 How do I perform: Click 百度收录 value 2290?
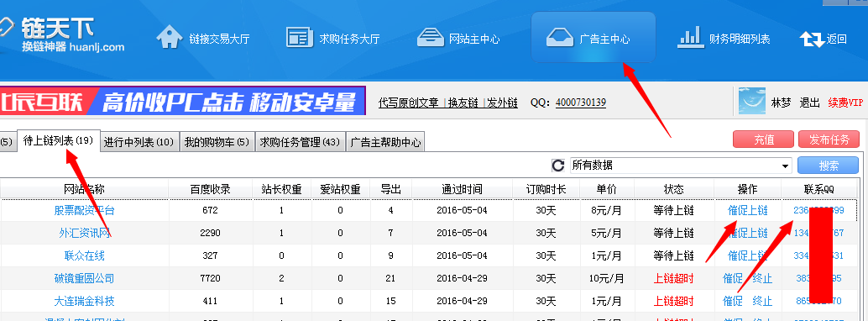tap(211, 233)
